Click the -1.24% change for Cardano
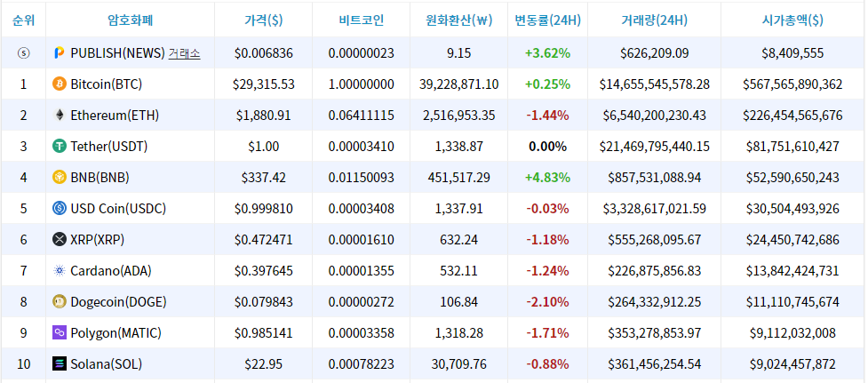Image resolution: width=868 pixels, height=383 pixels. point(547,271)
